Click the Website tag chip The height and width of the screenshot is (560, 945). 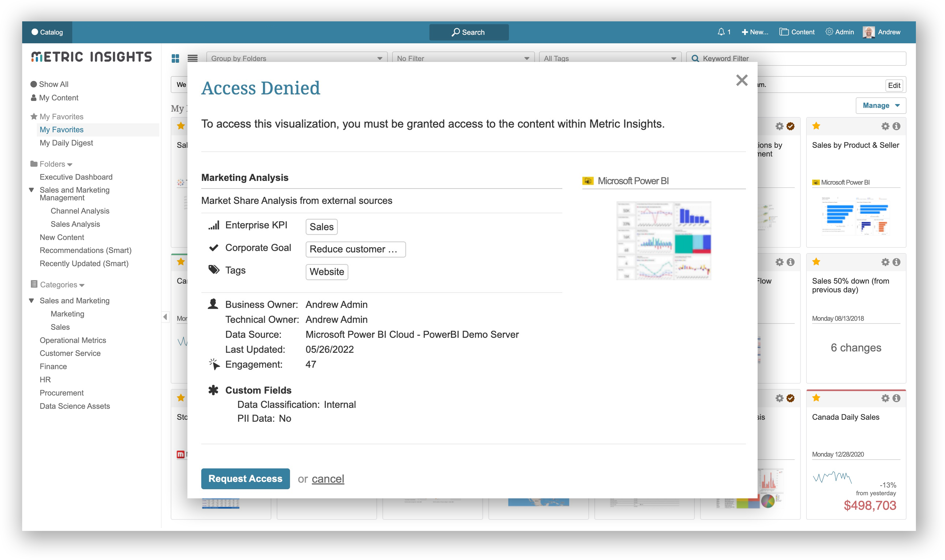point(327,272)
